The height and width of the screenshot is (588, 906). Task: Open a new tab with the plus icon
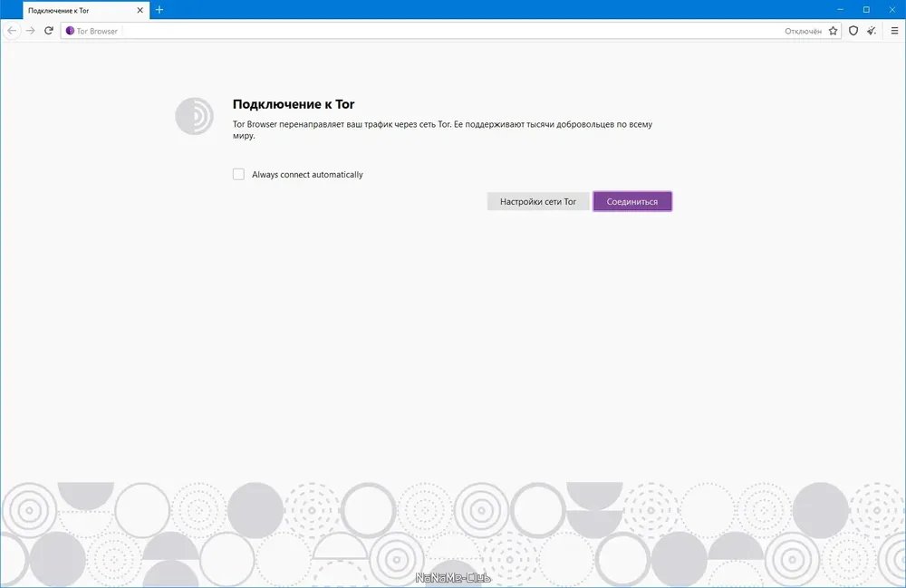click(x=159, y=10)
